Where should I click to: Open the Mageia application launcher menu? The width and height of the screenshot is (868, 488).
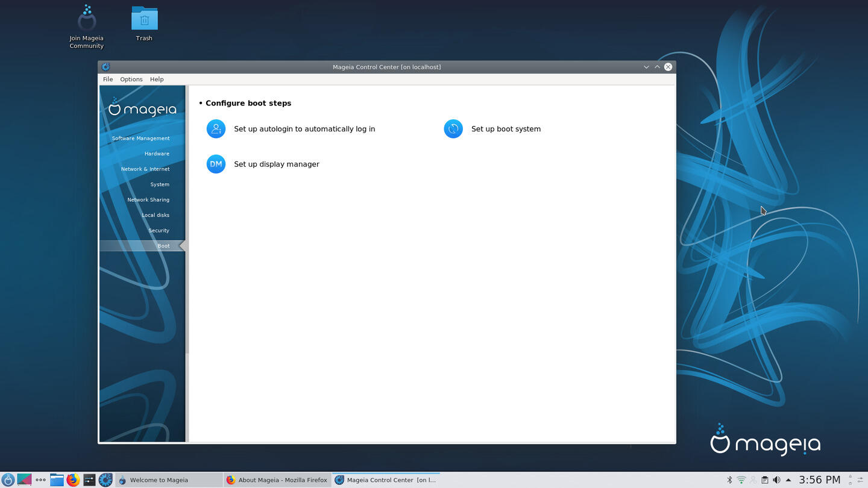pyautogui.click(x=8, y=480)
